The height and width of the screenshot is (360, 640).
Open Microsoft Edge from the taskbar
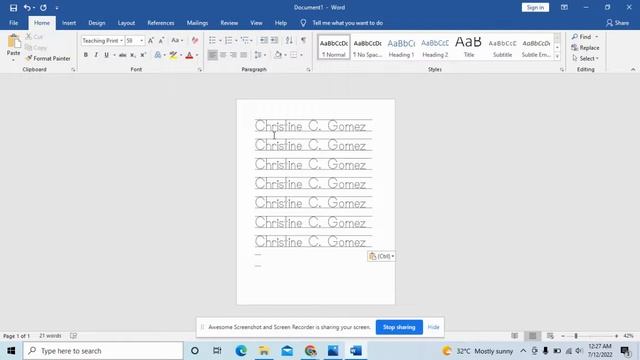pos(241,351)
